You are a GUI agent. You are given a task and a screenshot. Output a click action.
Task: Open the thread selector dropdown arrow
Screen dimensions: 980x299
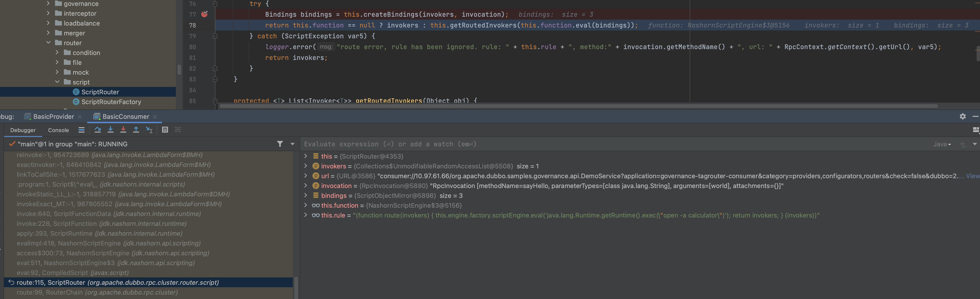[293, 144]
